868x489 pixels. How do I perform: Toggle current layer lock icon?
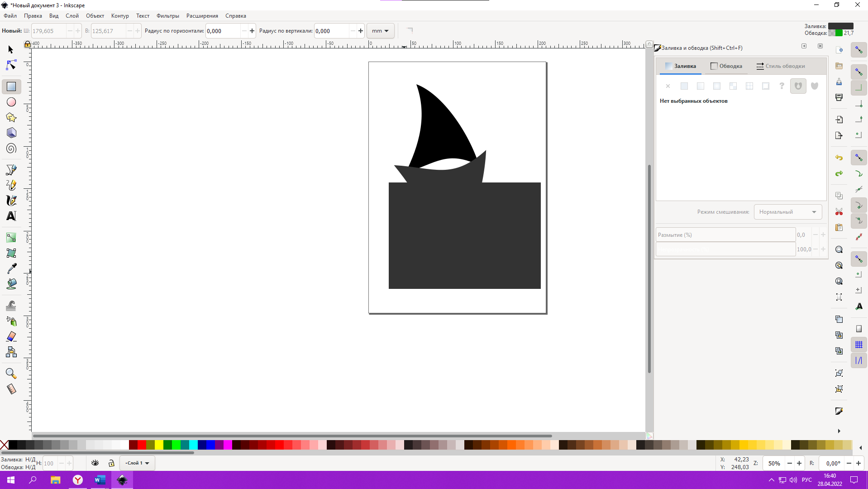(x=111, y=463)
